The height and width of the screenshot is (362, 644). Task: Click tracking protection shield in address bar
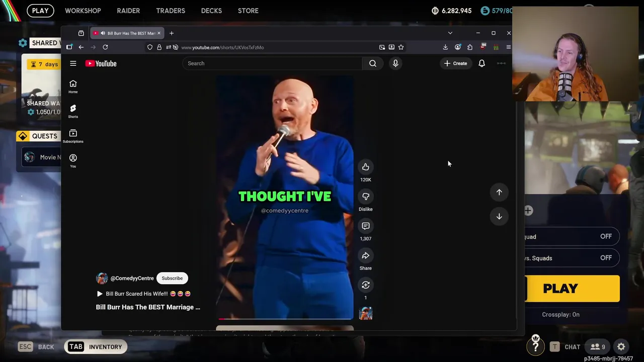pos(150,47)
